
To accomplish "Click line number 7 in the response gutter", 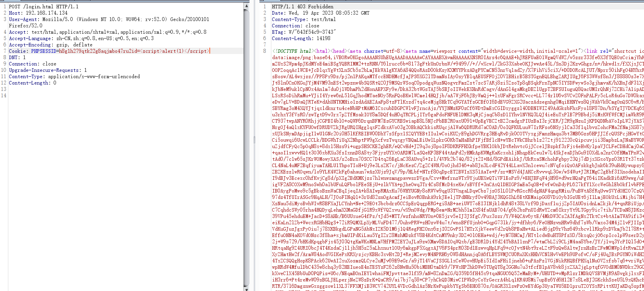I will [x=265, y=44].
